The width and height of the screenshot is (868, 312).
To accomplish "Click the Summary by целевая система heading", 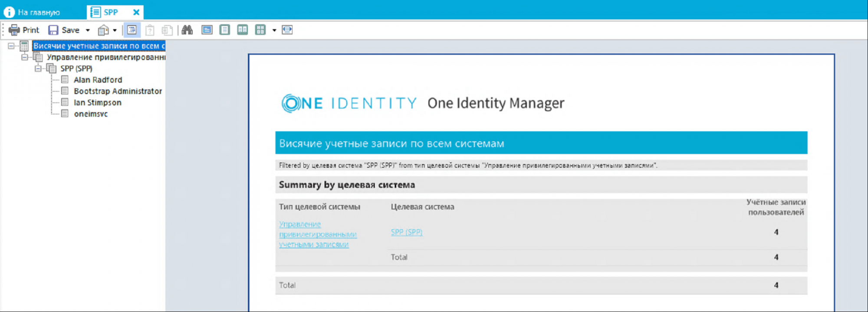I will 347,185.
